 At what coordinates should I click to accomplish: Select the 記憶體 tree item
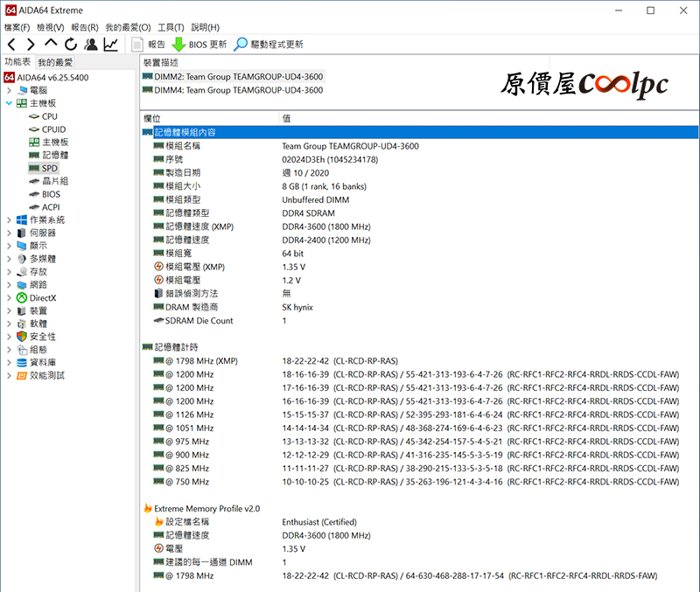point(48,155)
